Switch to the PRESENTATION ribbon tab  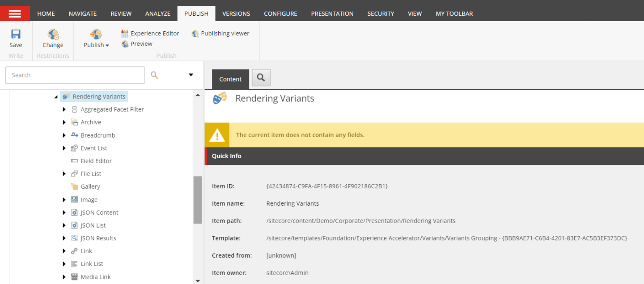(x=332, y=13)
